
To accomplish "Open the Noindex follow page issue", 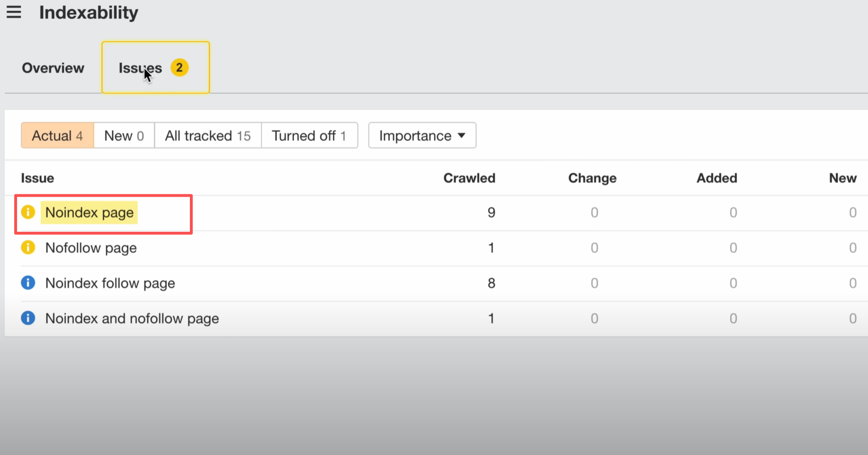I will click(x=110, y=283).
